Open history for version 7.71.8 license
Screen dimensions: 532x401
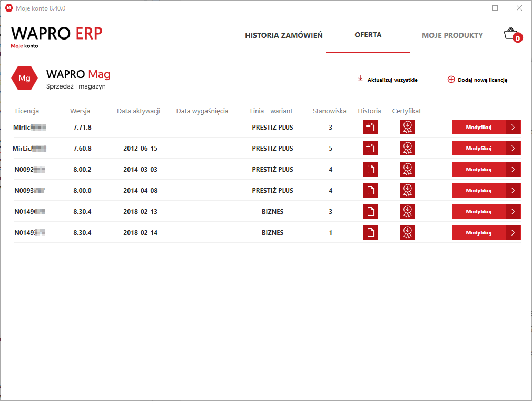pos(370,128)
